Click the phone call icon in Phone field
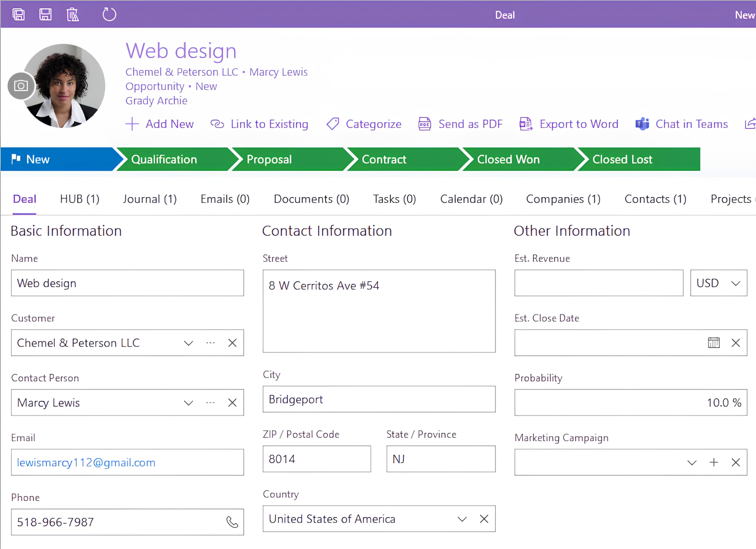Image resolution: width=756 pixels, height=549 pixels. click(232, 522)
